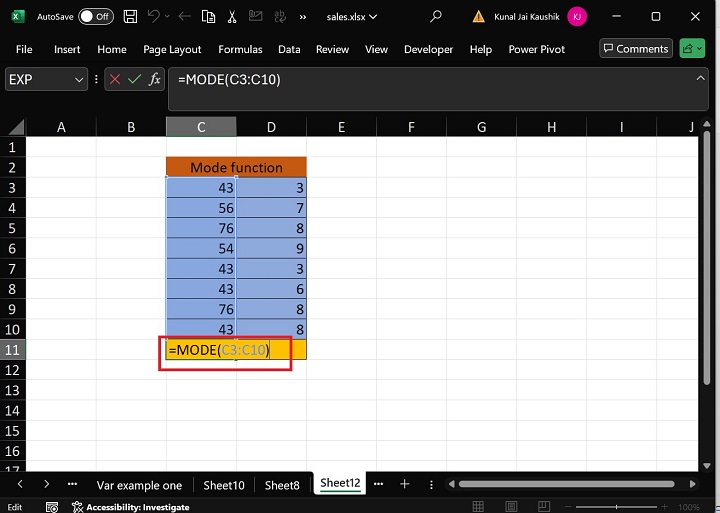Screen dimensions: 720x513
Task: Click the Comments button
Action: click(x=636, y=49)
